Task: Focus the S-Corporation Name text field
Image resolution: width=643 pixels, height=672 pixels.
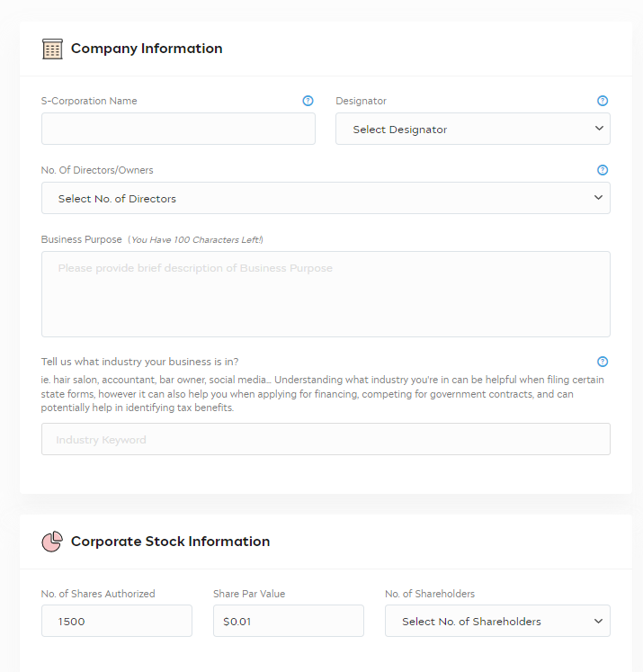Action: point(179,129)
